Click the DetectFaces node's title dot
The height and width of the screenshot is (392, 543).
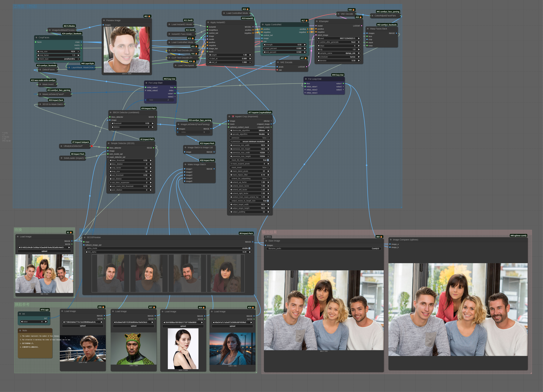point(40,70)
